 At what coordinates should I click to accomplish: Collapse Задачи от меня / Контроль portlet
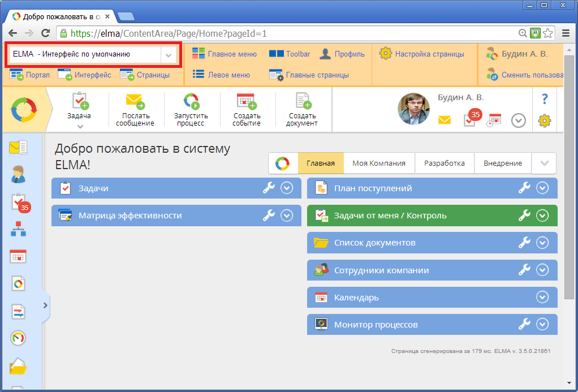[542, 216]
